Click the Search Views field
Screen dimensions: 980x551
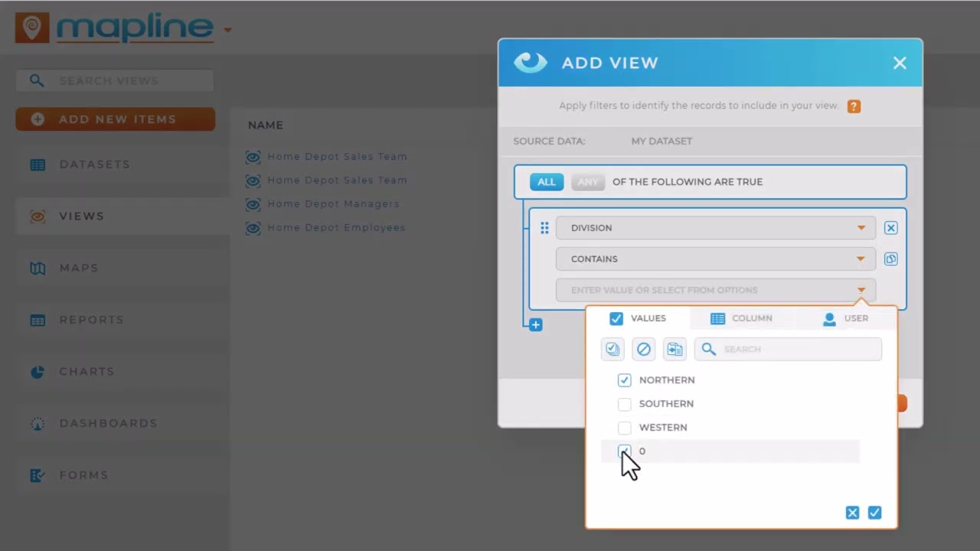[x=115, y=80]
